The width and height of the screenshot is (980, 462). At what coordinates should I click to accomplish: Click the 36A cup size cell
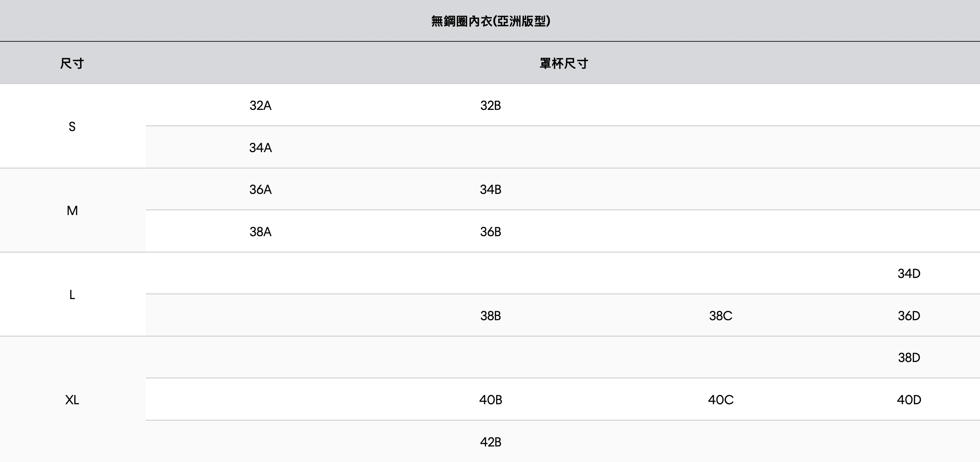coord(260,190)
